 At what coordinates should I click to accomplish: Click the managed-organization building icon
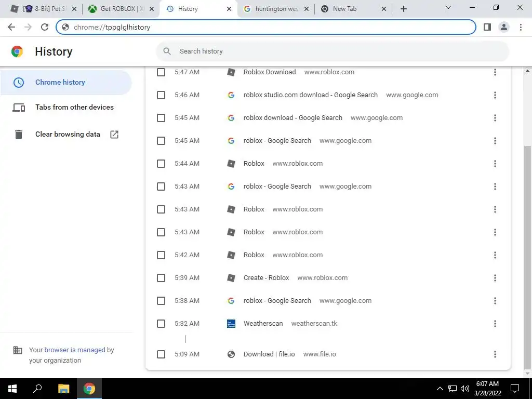click(x=18, y=350)
